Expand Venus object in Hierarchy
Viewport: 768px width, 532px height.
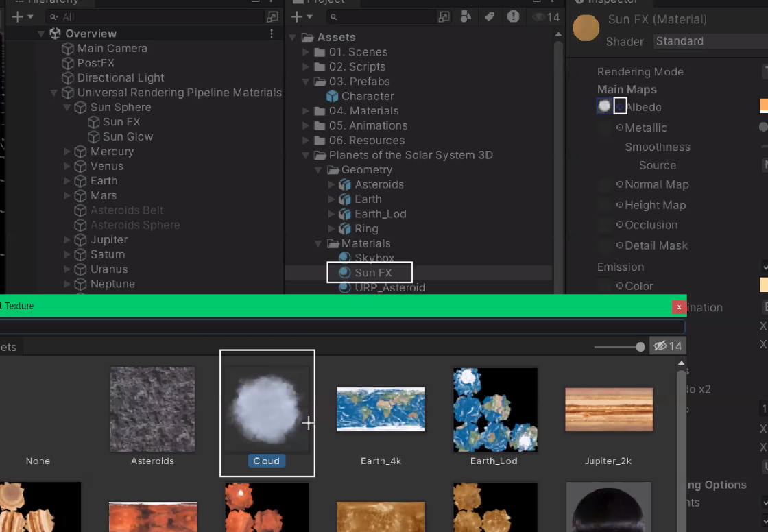coord(67,166)
